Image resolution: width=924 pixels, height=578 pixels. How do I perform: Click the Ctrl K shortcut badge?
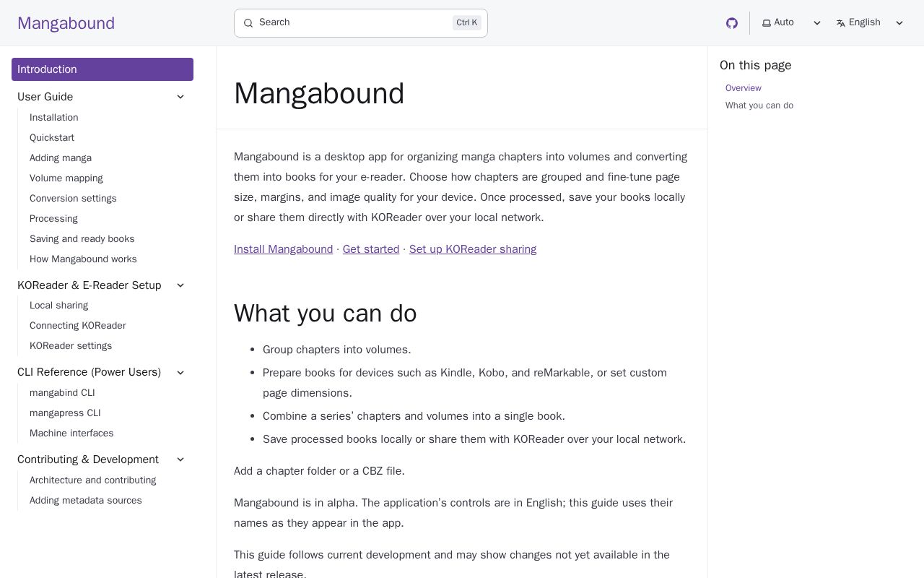coord(467,23)
